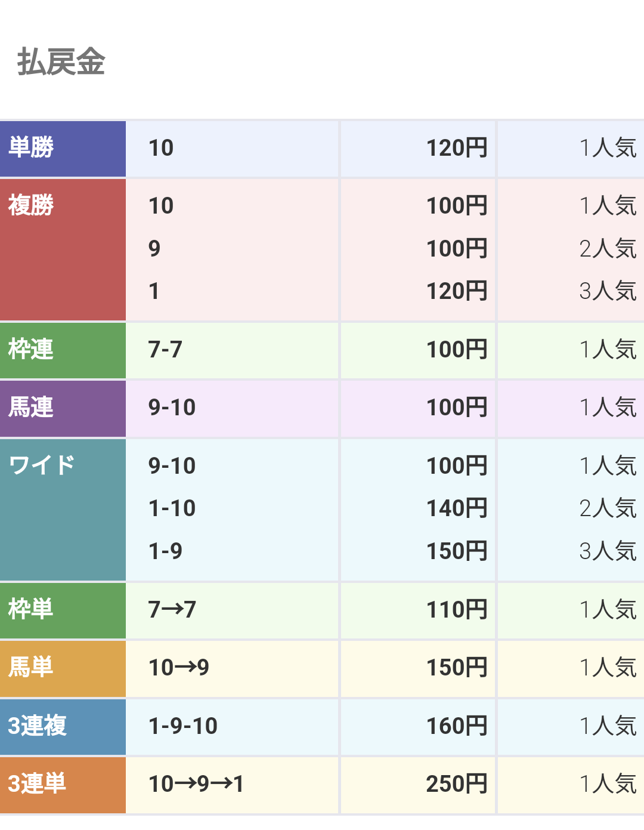This screenshot has width=644, height=830.
Task: Select the 複勝 label cell
Action: (x=63, y=249)
